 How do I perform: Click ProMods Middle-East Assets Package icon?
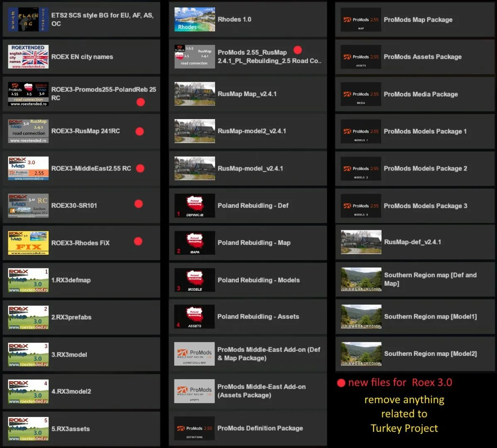pyautogui.click(x=194, y=391)
